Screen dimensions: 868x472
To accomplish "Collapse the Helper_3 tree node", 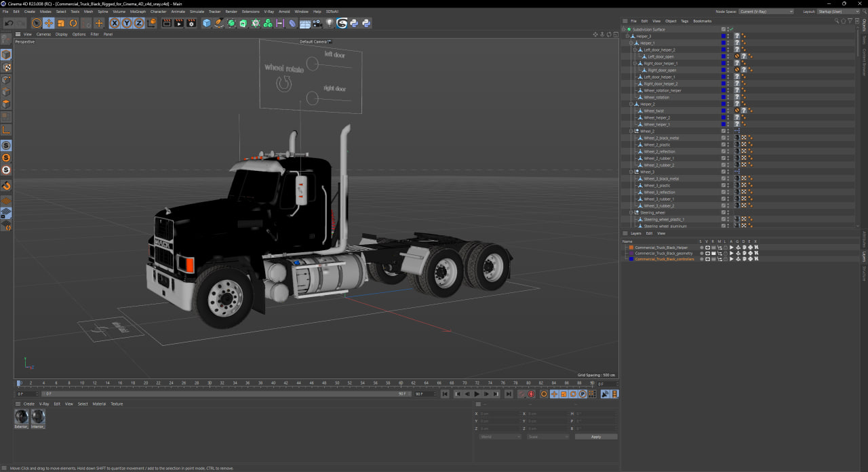I will pyautogui.click(x=628, y=36).
